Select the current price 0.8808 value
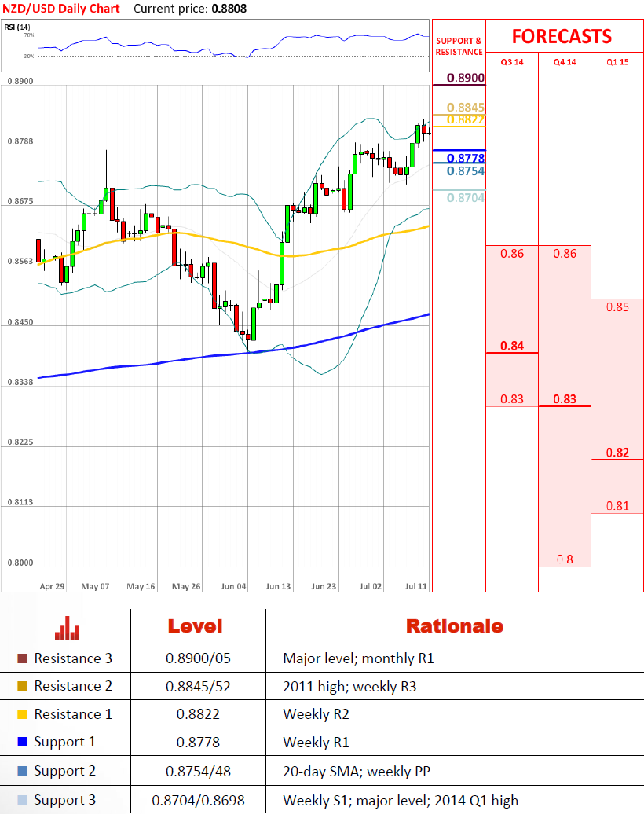644x814 pixels. click(x=229, y=9)
